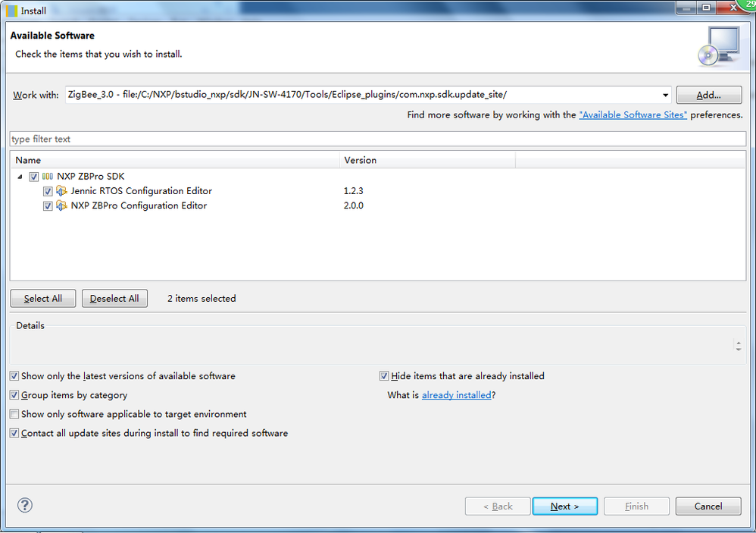This screenshot has width=756, height=533.
Task: Collapse the NXP ZBPro SDK tree node
Action: pos(20,177)
